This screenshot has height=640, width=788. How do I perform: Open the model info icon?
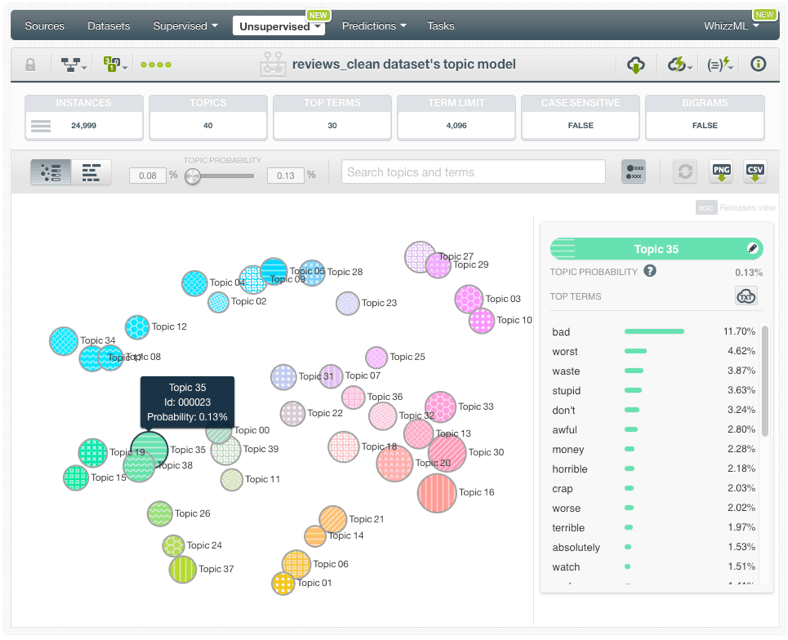[x=758, y=65]
